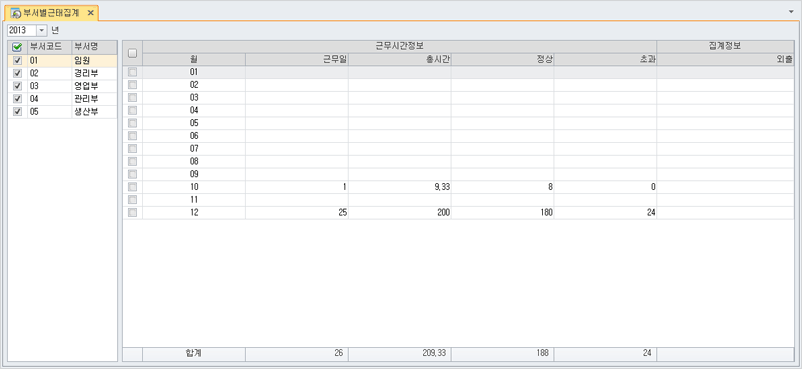This screenshot has width=802, height=369.
Task: Select the 경리부 department row
Action: pyautogui.click(x=62, y=73)
